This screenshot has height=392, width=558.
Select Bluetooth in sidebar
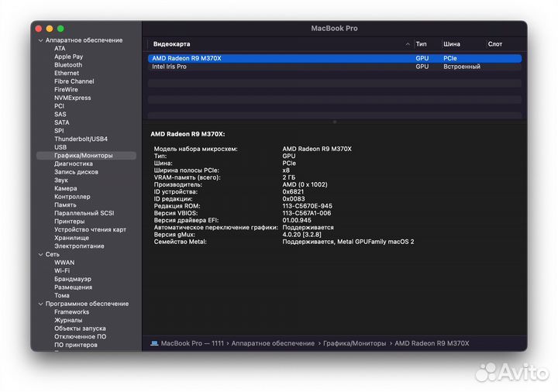tap(68, 65)
